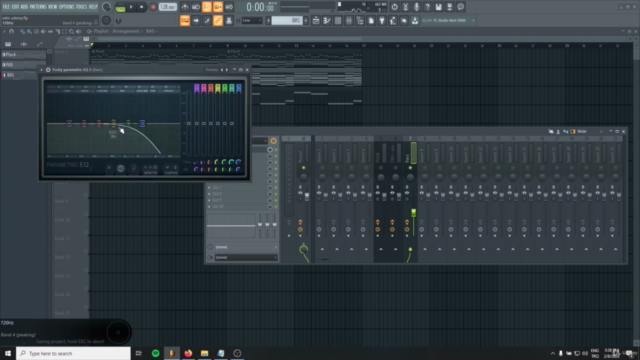Open the playlist view icon
The width and height of the screenshot is (640, 360).
point(316,20)
